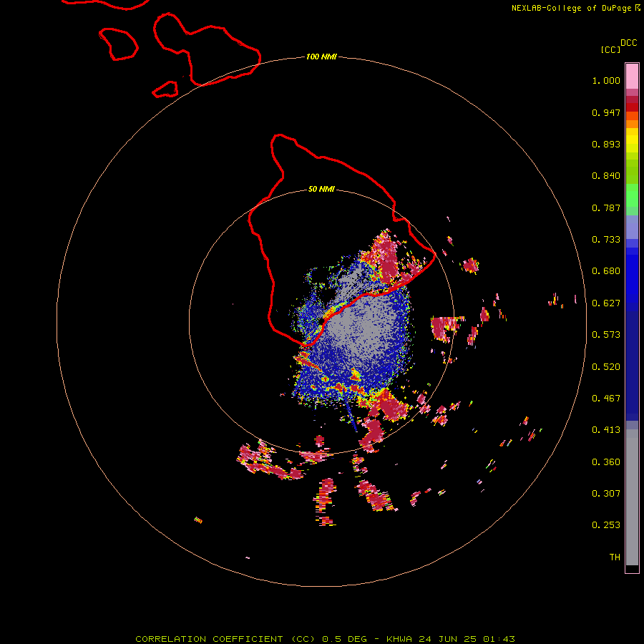Select the 0.947 legend value
Screen dimensions: 644x644
click(x=606, y=112)
